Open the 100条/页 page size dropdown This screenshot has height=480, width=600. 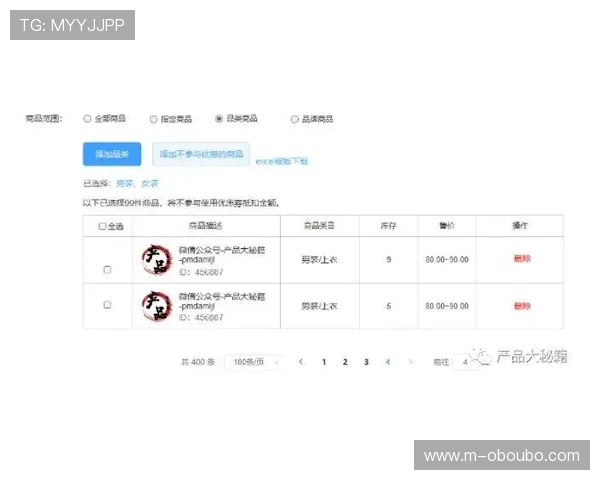click(x=253, y=362)
